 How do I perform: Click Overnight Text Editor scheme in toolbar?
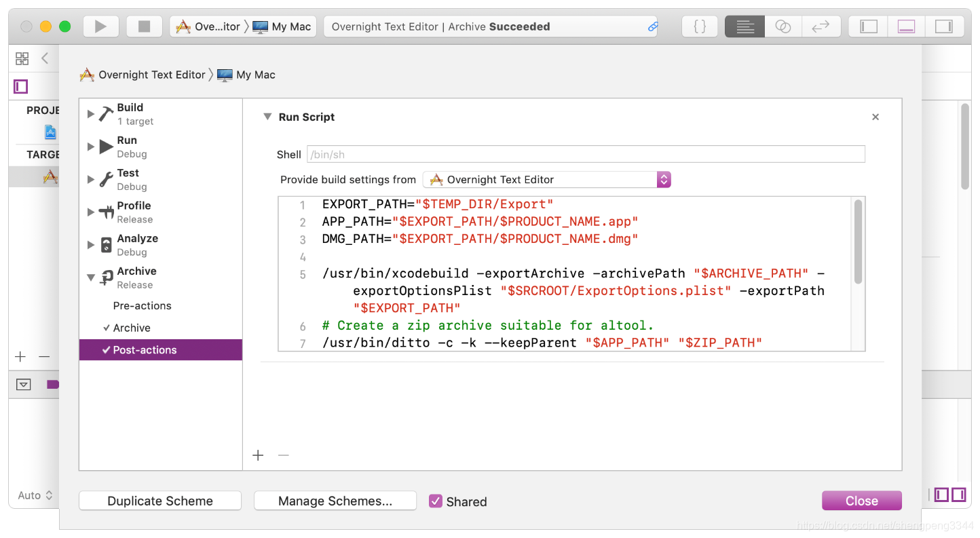(x=208, y=26)
